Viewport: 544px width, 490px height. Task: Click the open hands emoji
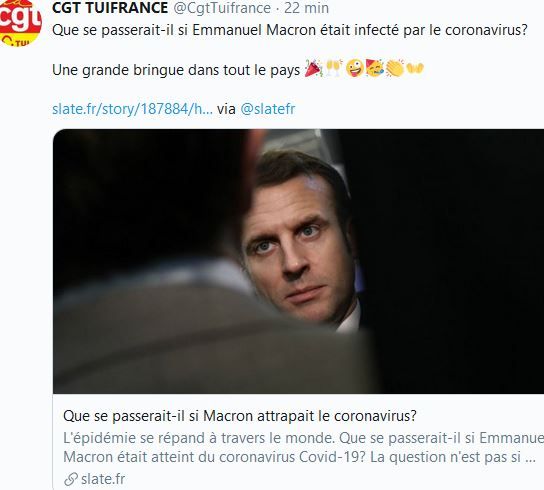click(415, 68)
